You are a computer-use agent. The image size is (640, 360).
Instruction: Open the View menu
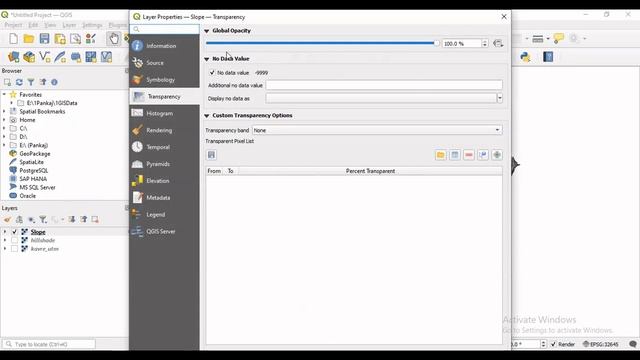point(50,25)
